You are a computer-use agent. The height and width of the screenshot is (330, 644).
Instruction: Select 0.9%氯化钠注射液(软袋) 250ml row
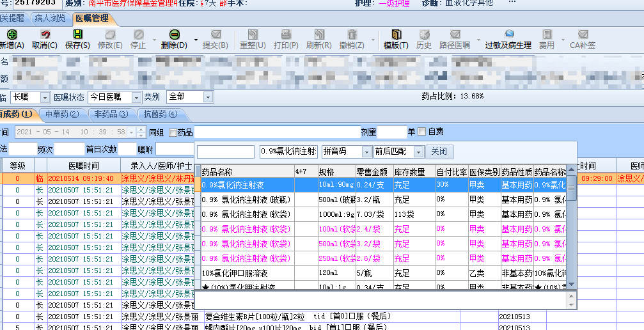383,258
